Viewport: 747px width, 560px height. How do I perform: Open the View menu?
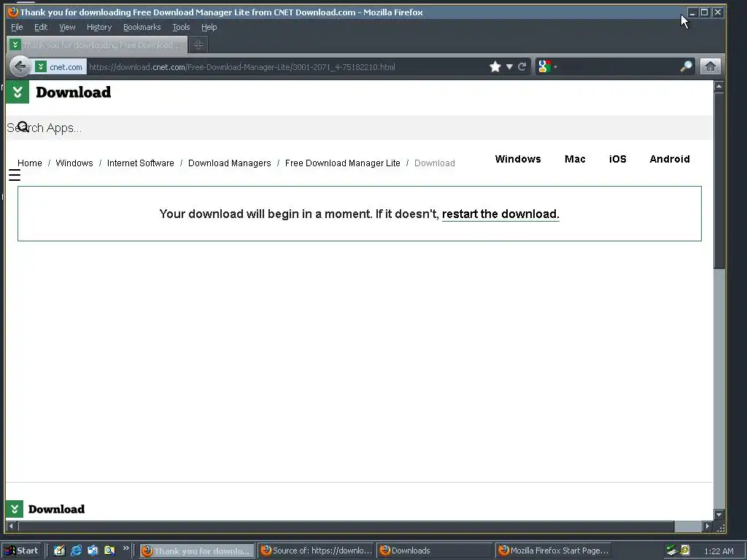(x=67, y=27)
